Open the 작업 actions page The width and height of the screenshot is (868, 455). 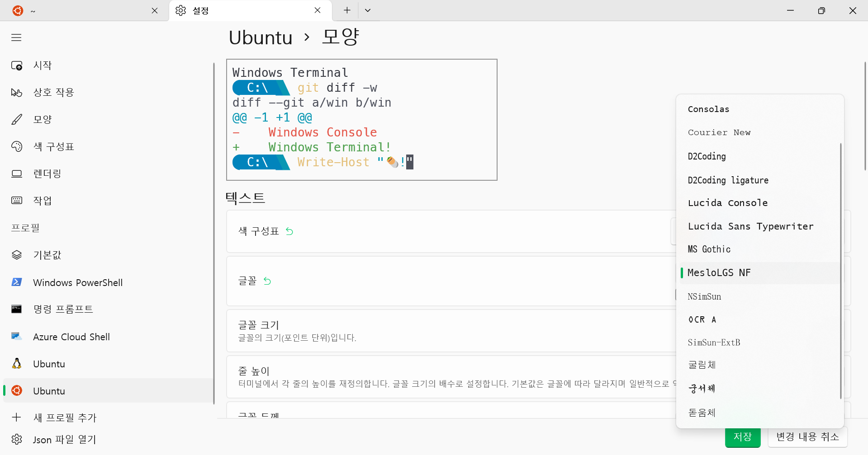point(108,200)
